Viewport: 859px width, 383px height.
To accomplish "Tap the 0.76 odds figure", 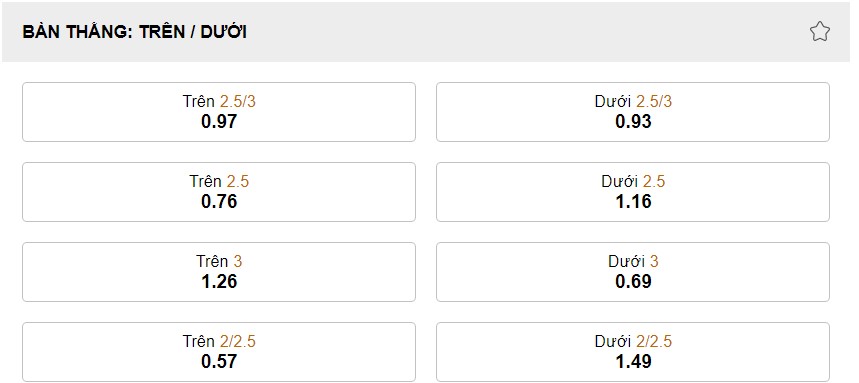I will coord(219,201).
